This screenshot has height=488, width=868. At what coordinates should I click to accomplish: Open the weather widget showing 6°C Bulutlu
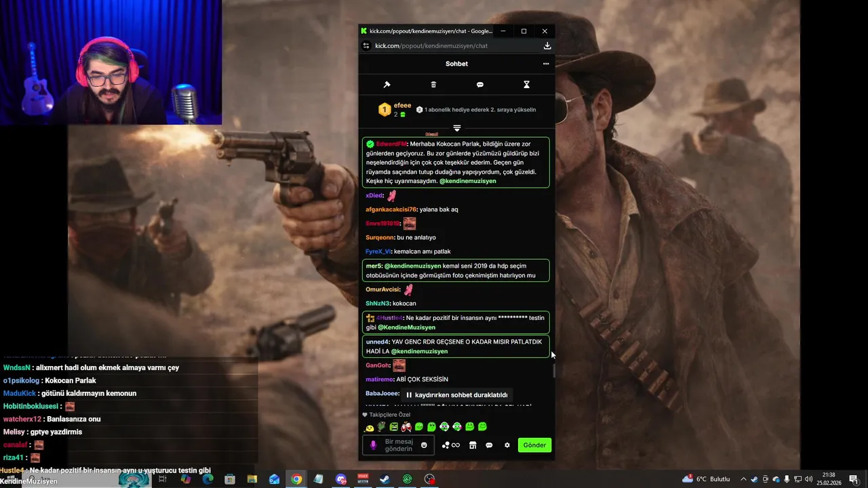706,479
